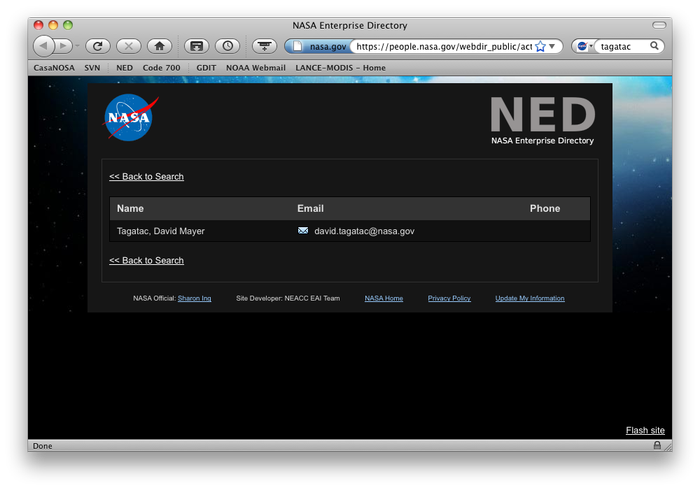Click the search box containing tagatac
The image size is (700, 490).
623,46
